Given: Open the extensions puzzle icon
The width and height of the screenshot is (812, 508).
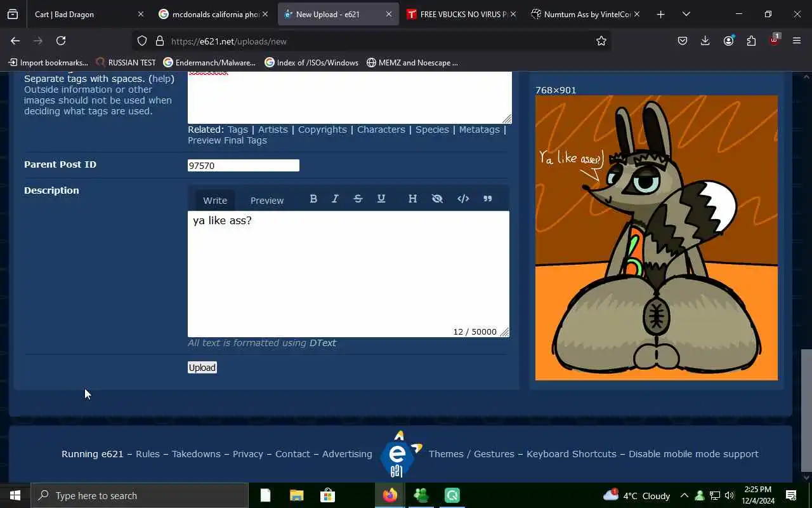Looking at the screenshot, I should click(751, 41).
